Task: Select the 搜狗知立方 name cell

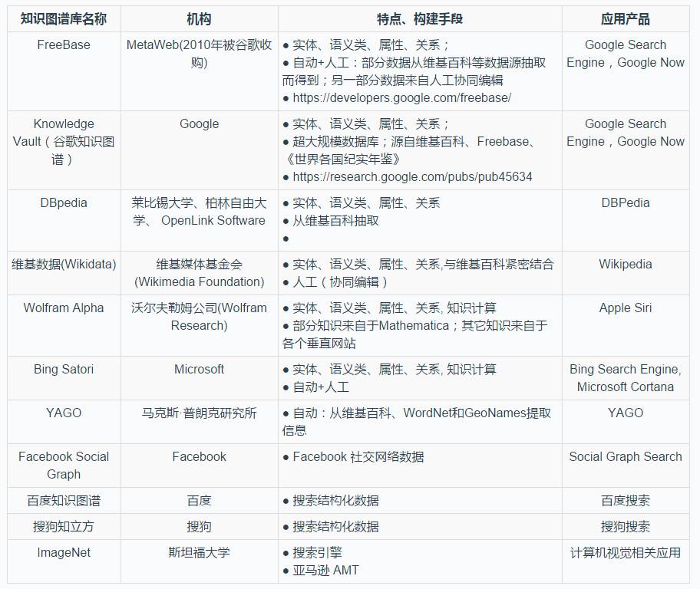Action: (64, 527)
